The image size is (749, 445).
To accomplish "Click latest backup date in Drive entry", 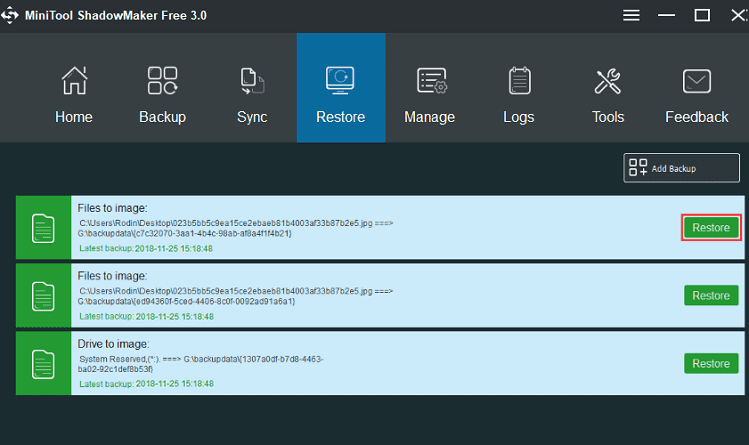I will click(175, 384).
